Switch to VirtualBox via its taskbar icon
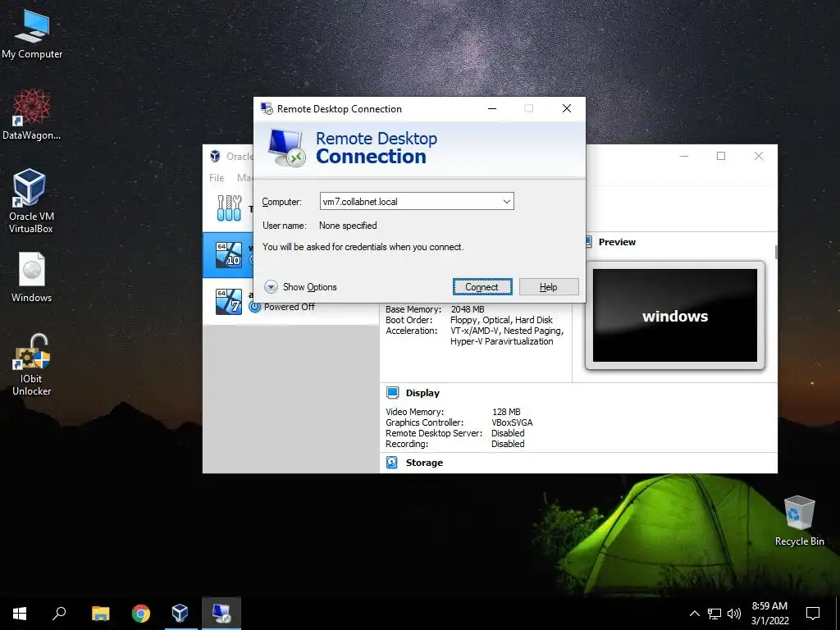840x630 pixels. click(x=180, y=614)
